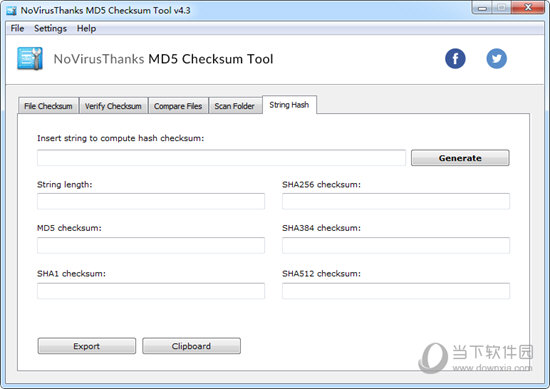
Task: Click the SHA1 checksum field
Action: [151, 291]
